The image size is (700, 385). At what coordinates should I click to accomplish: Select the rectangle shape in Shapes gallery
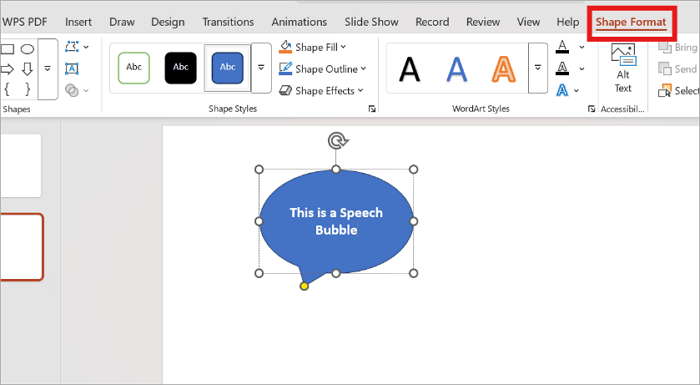coord(7,49)
